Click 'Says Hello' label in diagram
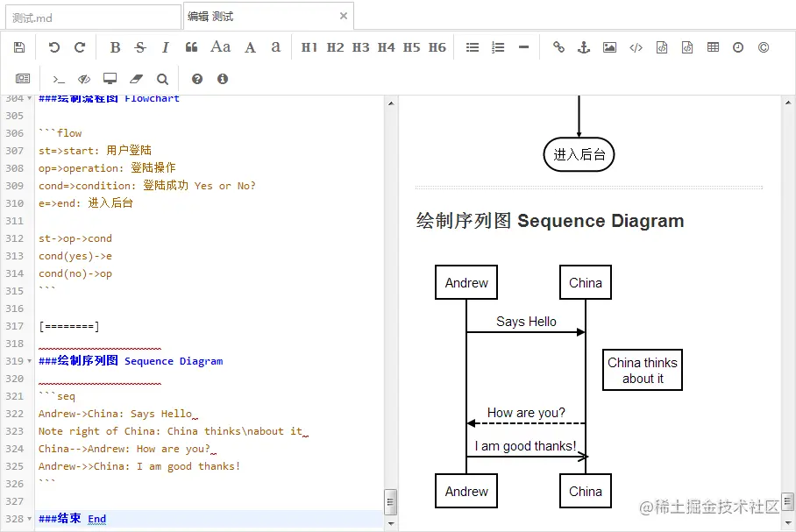Image resolution: width=796 pixels, height=532 pixels. pyautogui.click(x=526, y=322)
